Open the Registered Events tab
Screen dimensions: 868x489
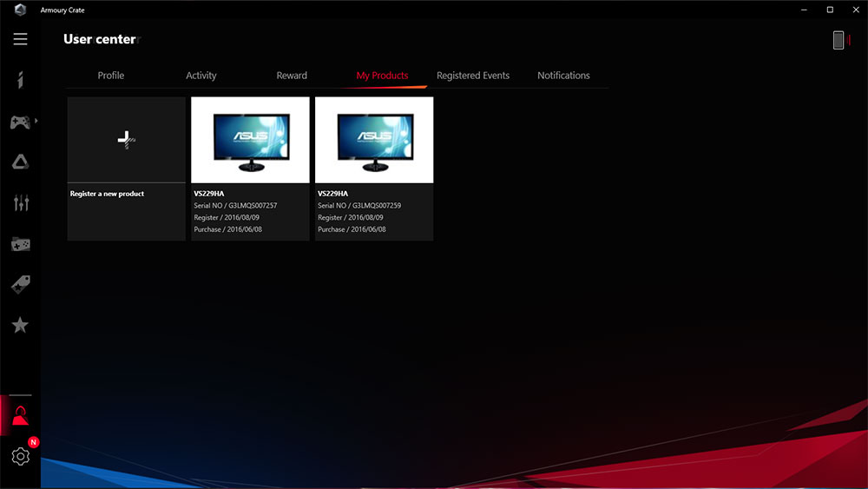pyautogui.click(x=473, y=76)
